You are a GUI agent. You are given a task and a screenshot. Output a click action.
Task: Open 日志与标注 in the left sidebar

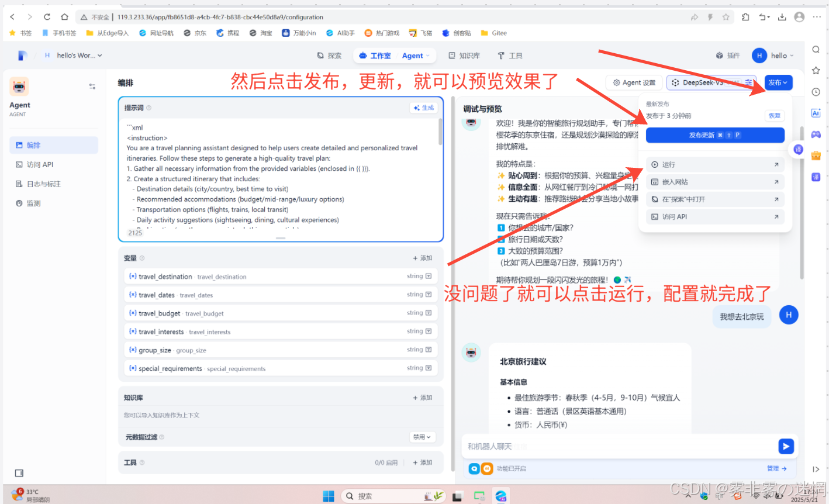click(x=54, y=184)
